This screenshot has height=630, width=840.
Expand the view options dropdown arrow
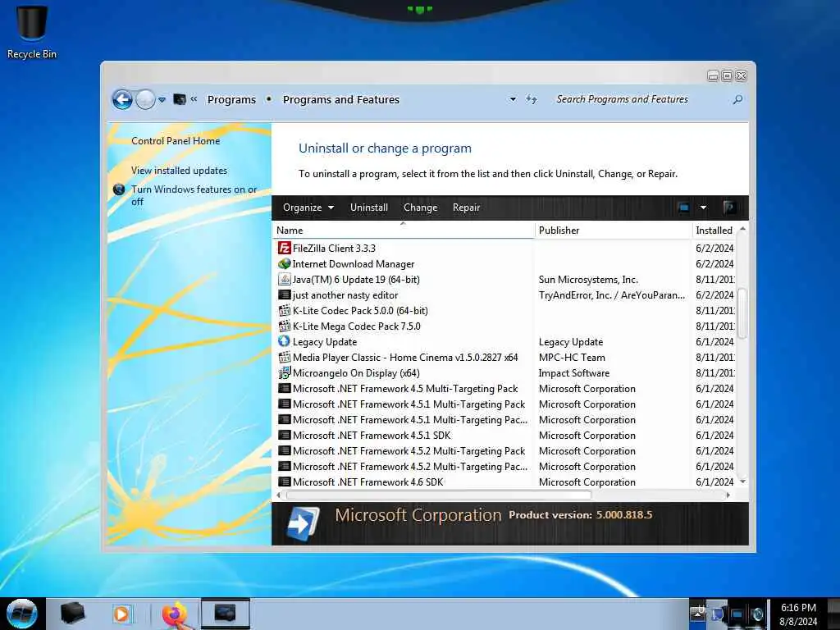[x=703, y=208]
